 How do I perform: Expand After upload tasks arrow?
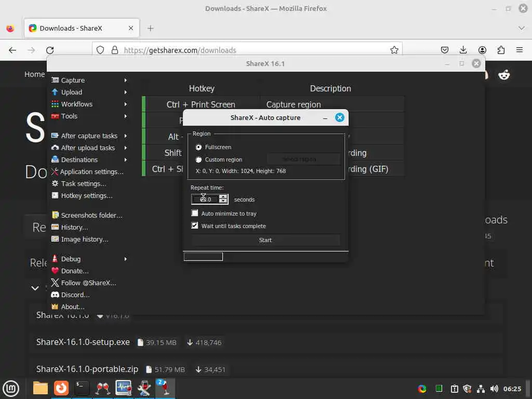pyautogui.click(x=126, y=148)
